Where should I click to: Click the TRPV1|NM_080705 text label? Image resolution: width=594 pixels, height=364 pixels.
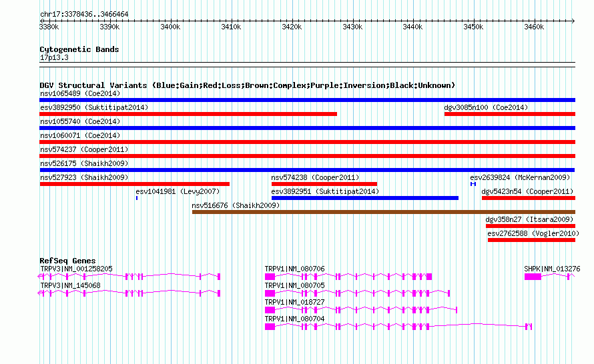tap(295, 285)
